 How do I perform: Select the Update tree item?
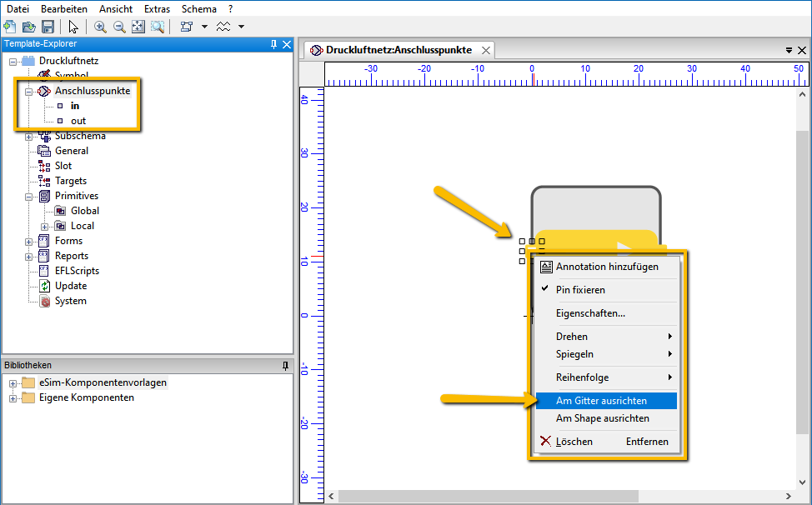click(x=71, y=286)
